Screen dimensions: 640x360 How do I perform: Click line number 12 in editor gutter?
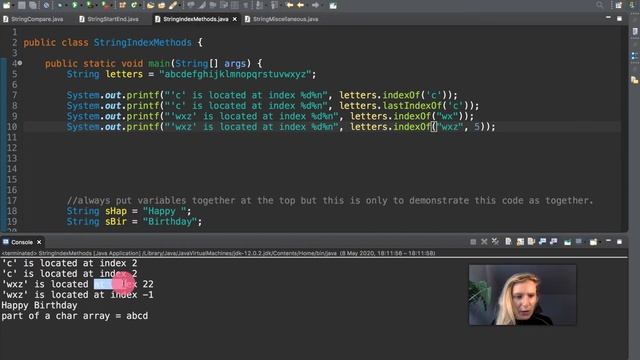(12, 148)
